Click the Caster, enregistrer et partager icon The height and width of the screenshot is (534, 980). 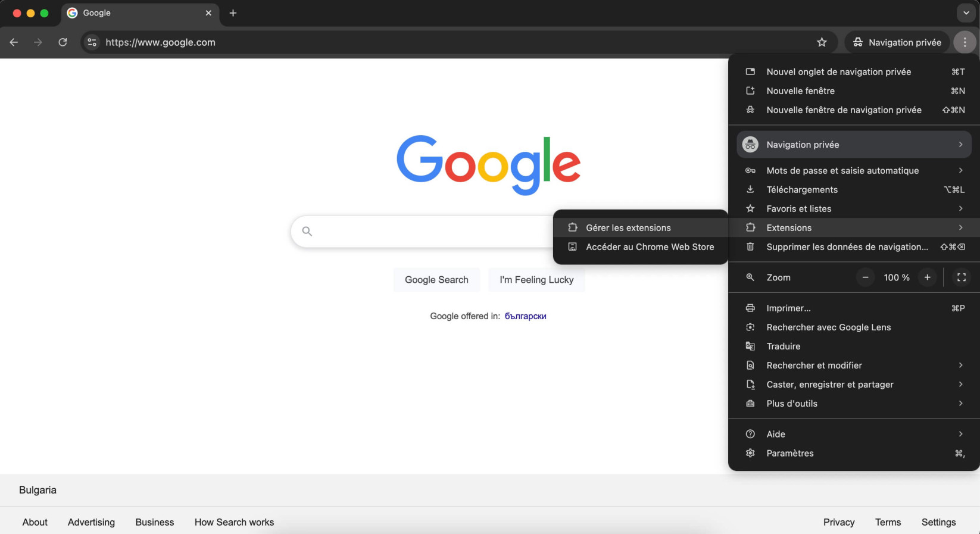coord(750,385)
